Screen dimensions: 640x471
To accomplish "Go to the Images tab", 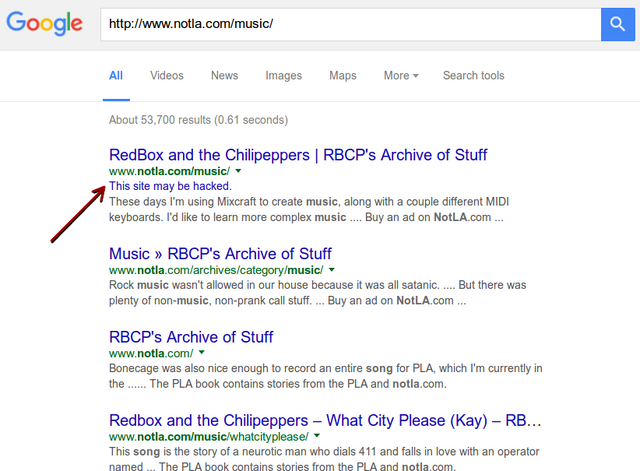I will [284, 76].
